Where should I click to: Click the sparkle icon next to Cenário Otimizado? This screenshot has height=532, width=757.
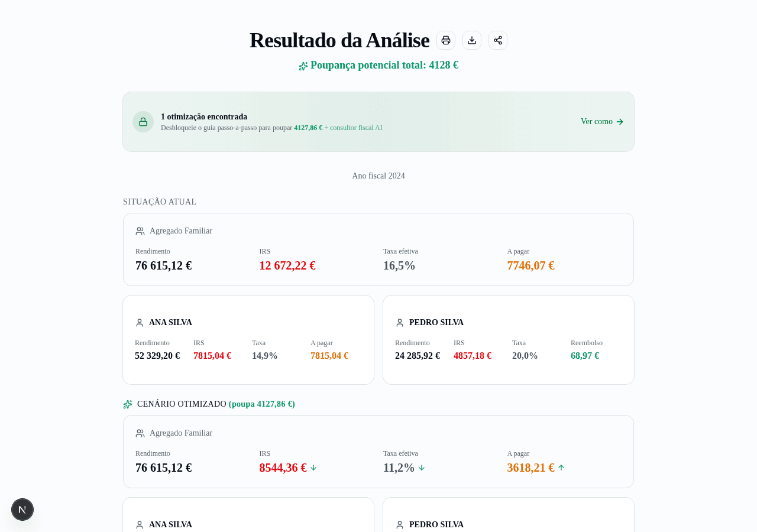click(x=127, y=404)
